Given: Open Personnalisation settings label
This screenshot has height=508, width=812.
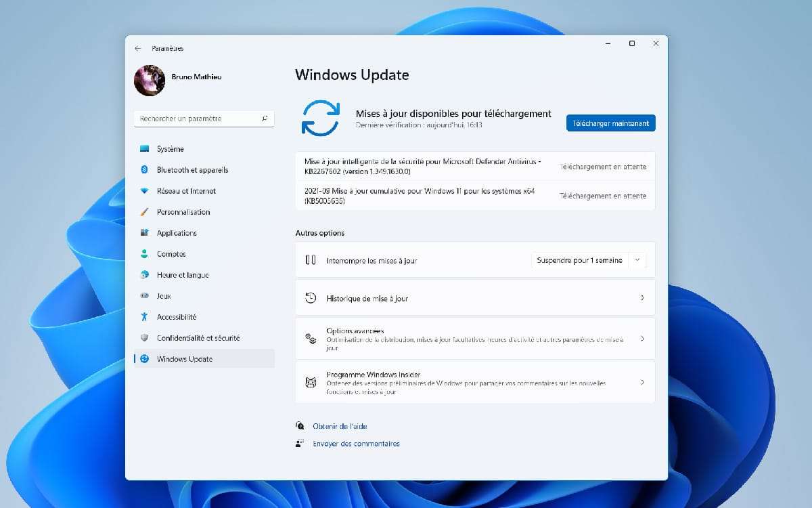Looking at the screenshot, I should tap(183, 212).
